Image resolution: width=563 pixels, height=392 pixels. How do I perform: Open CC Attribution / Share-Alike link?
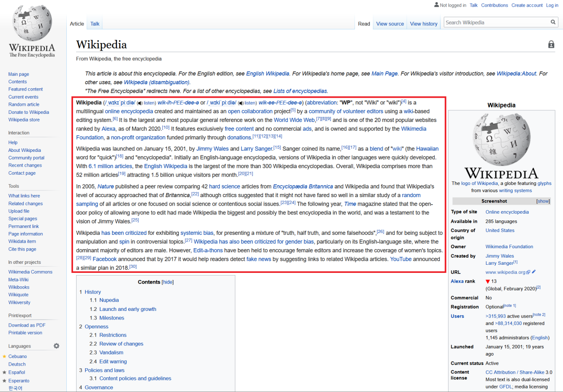point(515,372)
